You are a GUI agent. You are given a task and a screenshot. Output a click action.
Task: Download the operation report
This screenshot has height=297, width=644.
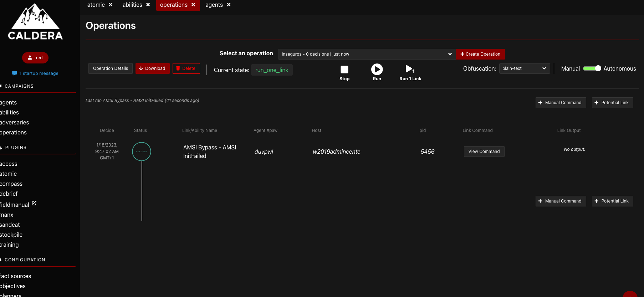[x=152, y=68]
